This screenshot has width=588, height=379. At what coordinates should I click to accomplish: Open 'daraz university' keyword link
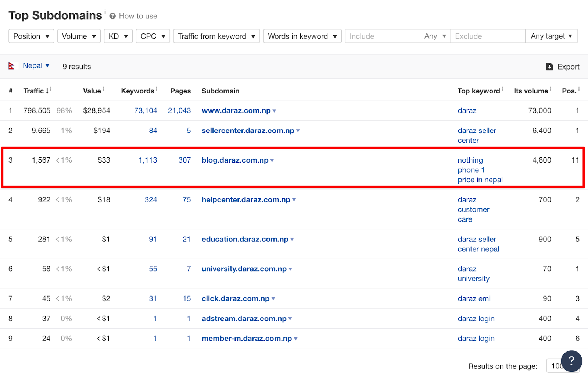point(474,274)
